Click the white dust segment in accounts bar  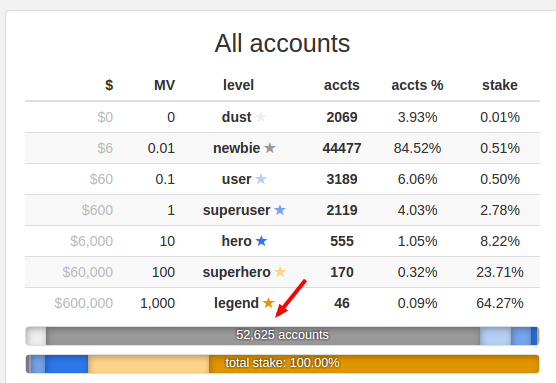(x=36, y=336)
